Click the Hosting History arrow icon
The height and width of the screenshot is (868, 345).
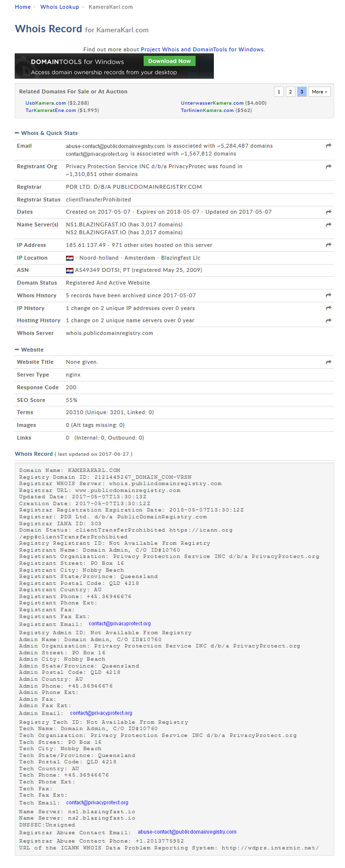(328, 321)
